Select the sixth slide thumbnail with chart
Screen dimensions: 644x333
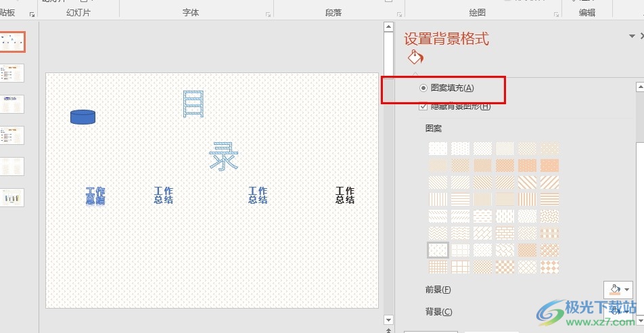[12, 198]
